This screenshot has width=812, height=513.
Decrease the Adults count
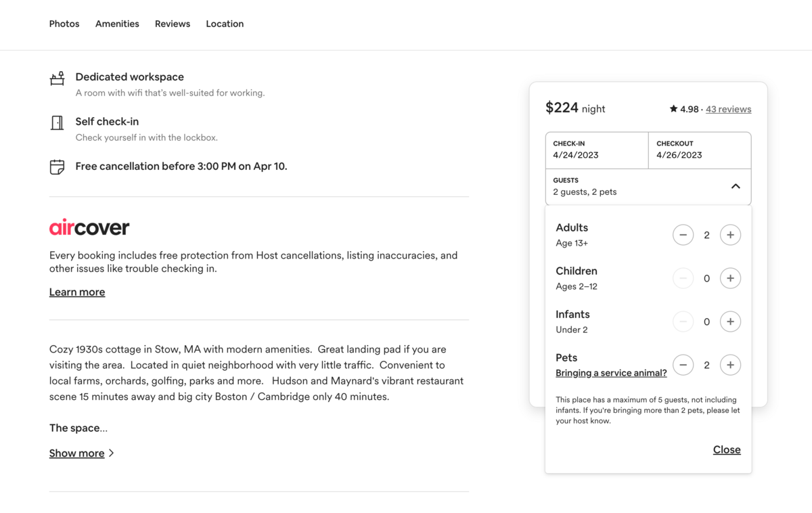[683, 235]
